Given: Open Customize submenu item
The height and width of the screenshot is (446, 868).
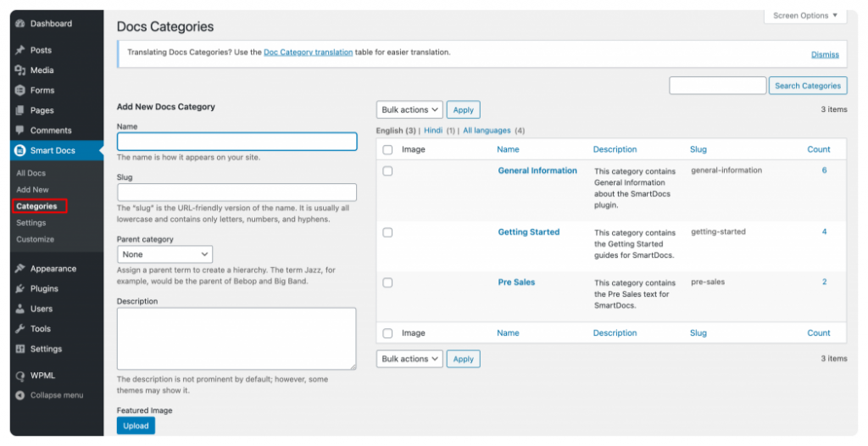Looking at the screenshot, I should (36, 239).
